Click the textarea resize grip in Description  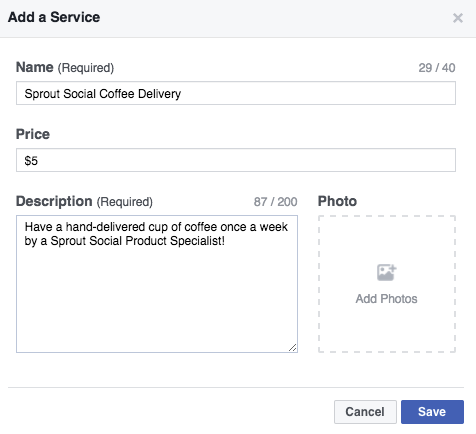(x=292, y=348)
